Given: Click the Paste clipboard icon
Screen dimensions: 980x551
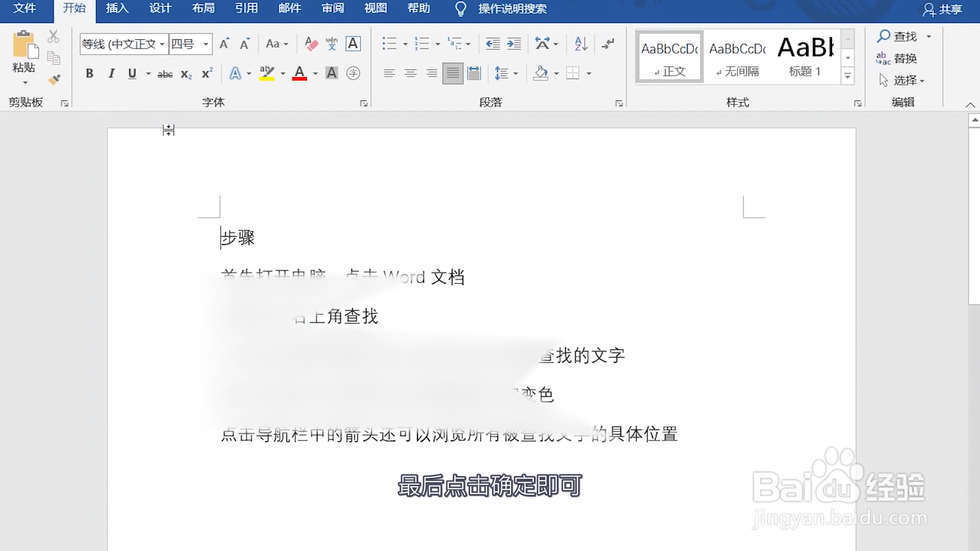Looking at the screenshot, I should coord(24,44).
